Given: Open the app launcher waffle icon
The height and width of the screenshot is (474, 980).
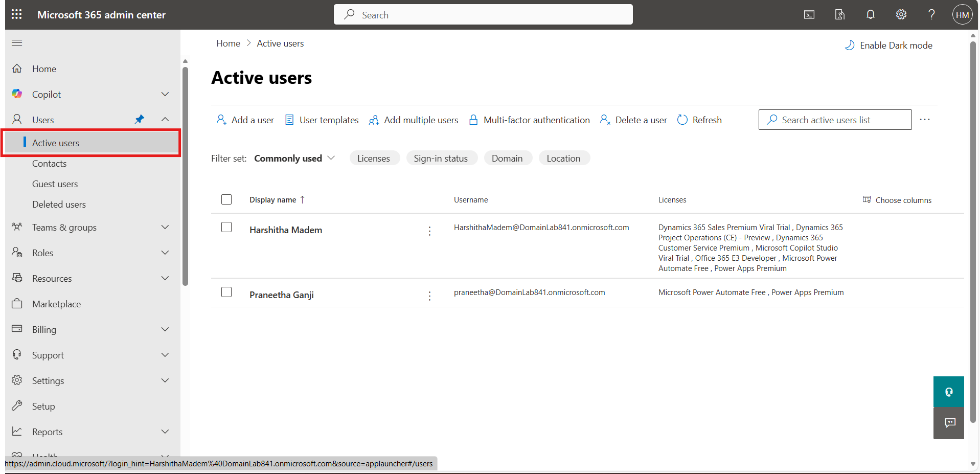Looking at the screenshot, I should pyautogui.click(x=16, y=14).
